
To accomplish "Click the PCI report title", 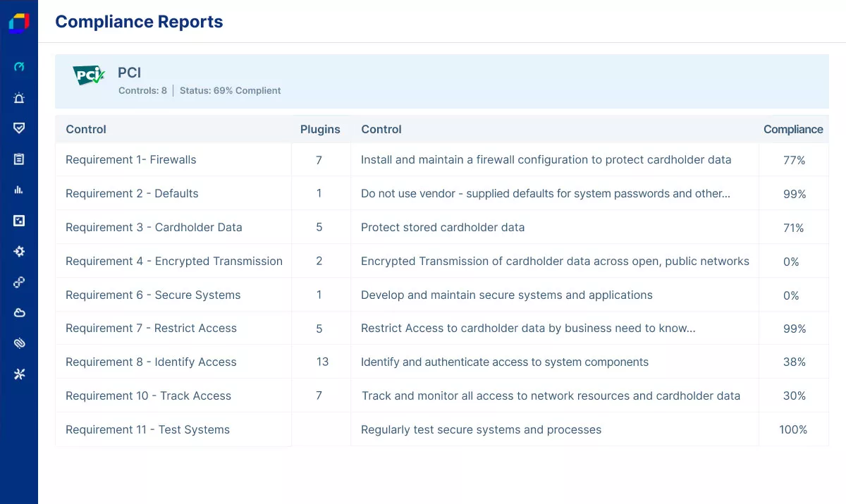I will pyautogui.click(x=130, y=73).
